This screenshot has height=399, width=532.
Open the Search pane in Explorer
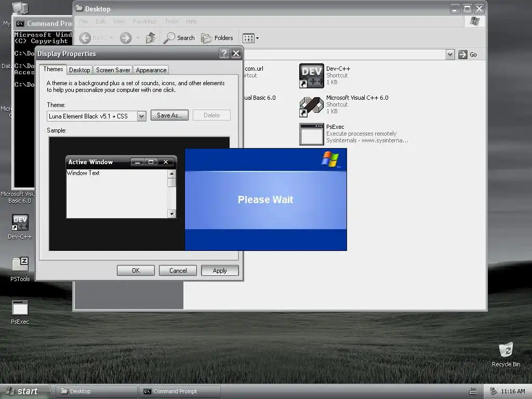(179, 38)
